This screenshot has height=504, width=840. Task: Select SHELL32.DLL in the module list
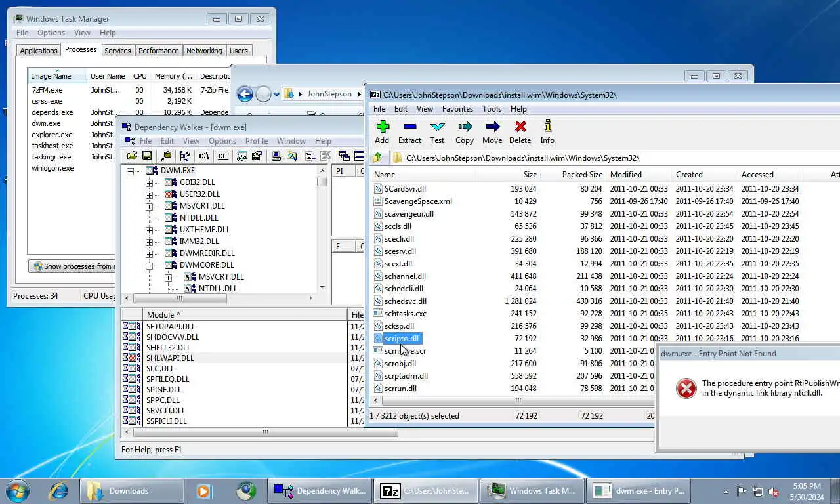coord(168,348)
